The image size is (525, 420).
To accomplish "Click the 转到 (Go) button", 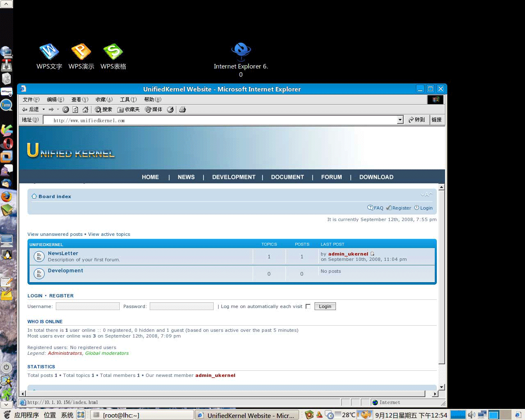I will (417, 120).
